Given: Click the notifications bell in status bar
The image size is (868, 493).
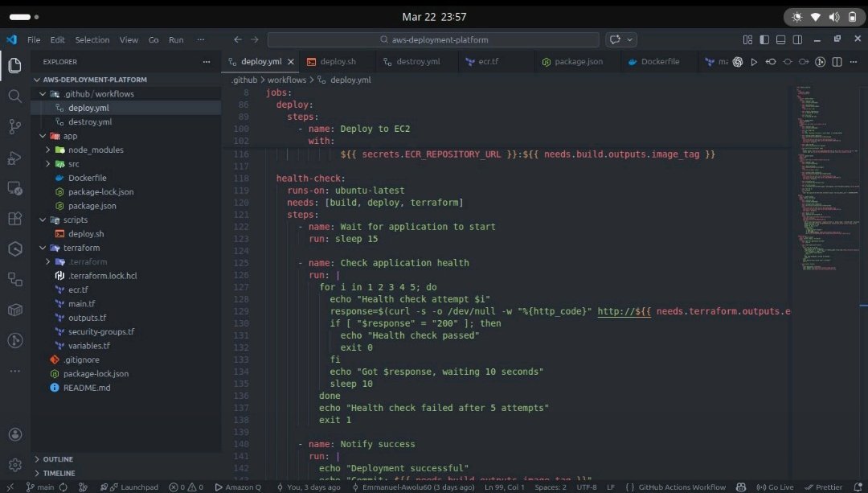Looking at the screenshot, I should 858,487.
